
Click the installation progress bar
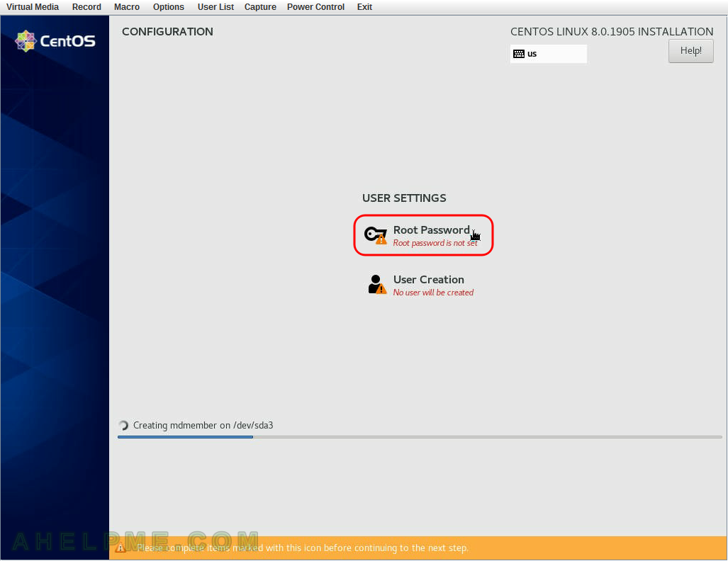420,437
